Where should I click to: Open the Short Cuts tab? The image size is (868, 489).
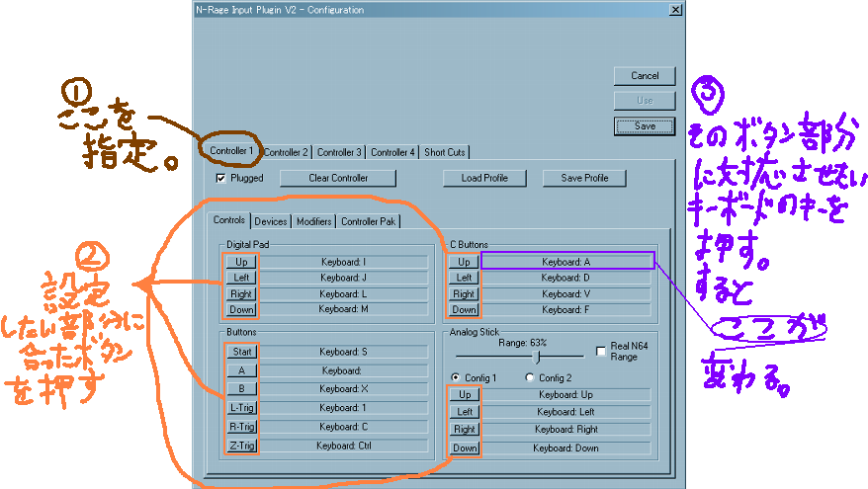pos(445,152)
